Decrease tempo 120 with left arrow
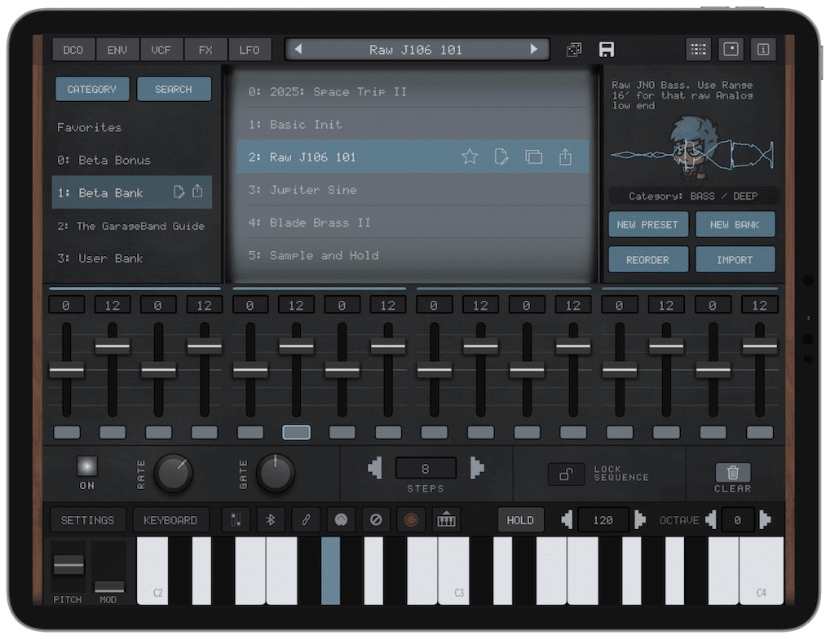The height and width of the screenshot is (644, 835). click(567, 520)
